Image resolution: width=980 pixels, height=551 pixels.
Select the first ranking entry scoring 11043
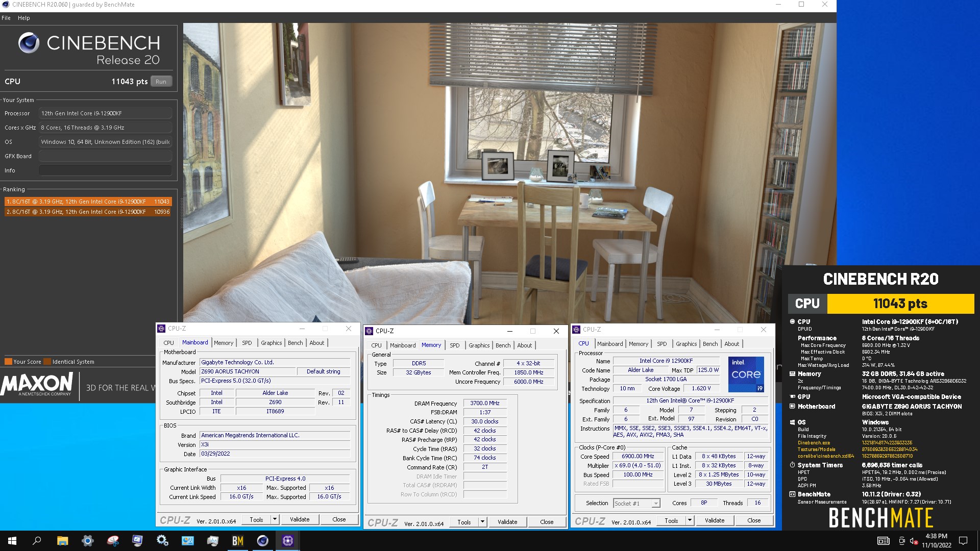(x=88, y=202)
